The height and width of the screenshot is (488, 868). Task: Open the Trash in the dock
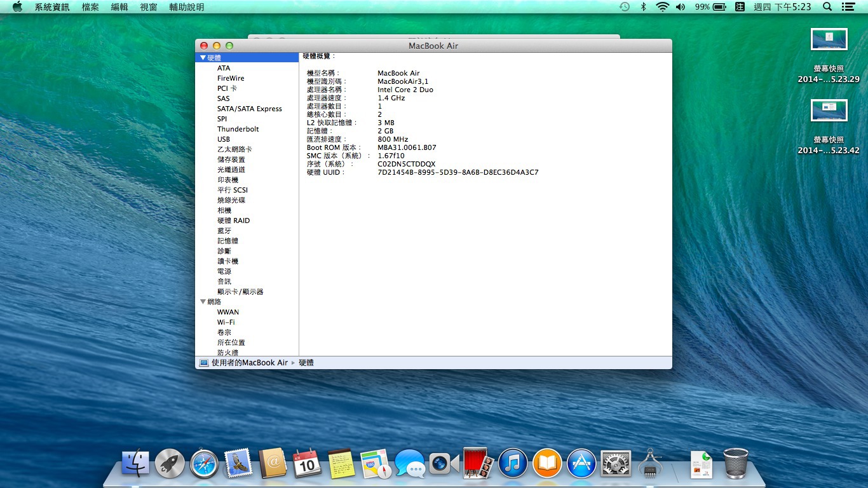coord(735,464)
